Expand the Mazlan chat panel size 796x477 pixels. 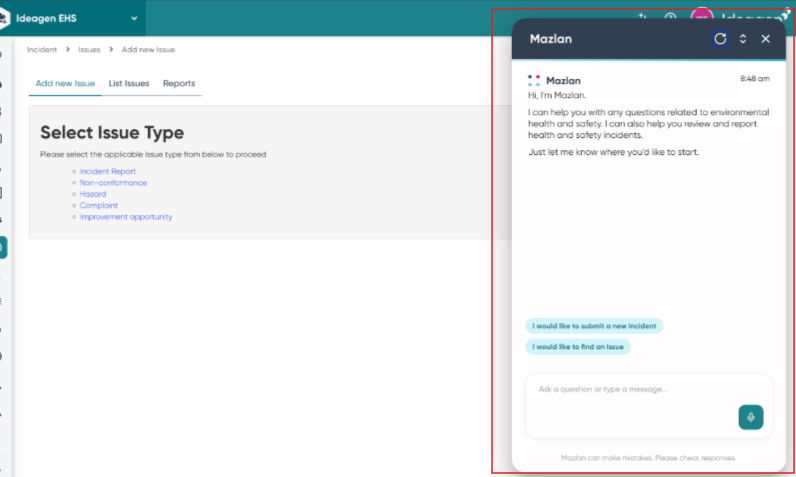click(x=743, y=39)
